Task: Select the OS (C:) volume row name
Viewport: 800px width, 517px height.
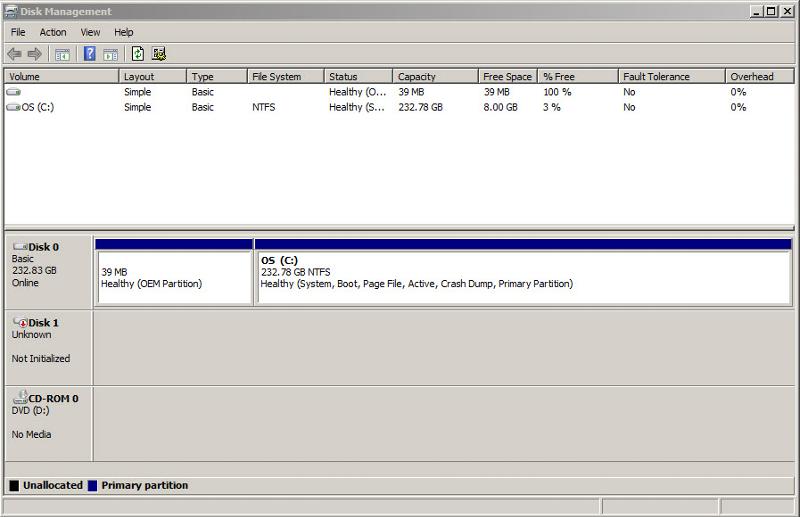Action: 38,107
